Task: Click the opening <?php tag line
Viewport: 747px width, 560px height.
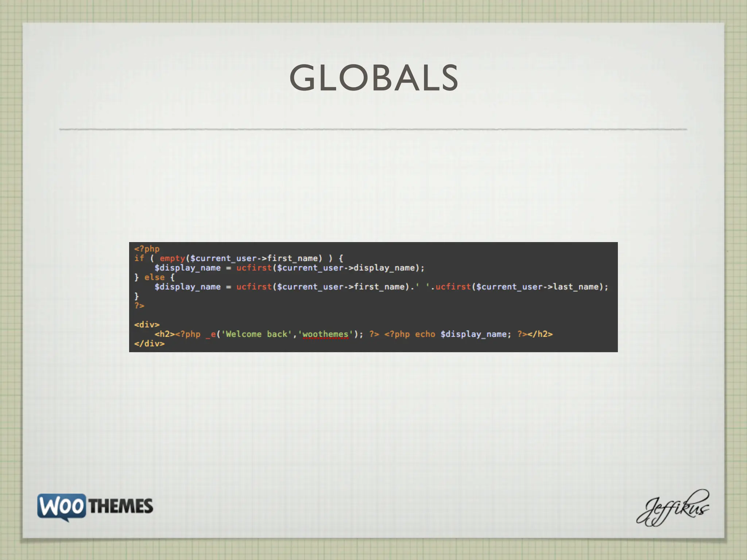Action: point(147,249)
